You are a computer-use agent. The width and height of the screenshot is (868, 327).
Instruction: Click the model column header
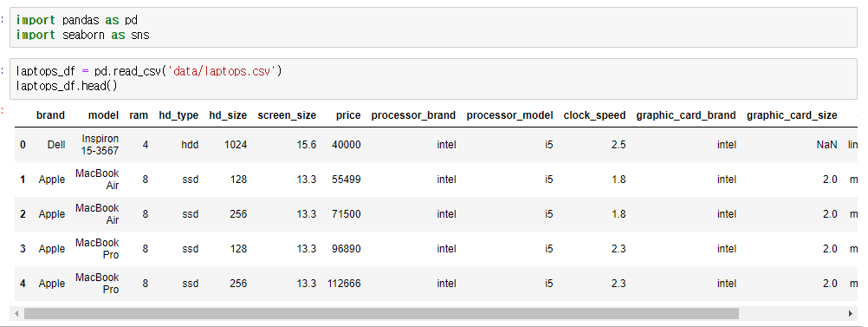pyautogui.click(x=103, y=115)
